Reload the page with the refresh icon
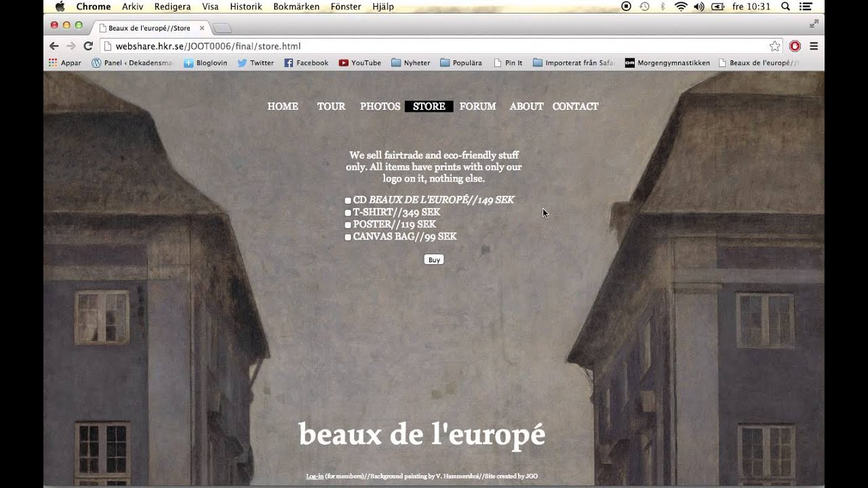868x488 pixels. (x=88, y=46)
